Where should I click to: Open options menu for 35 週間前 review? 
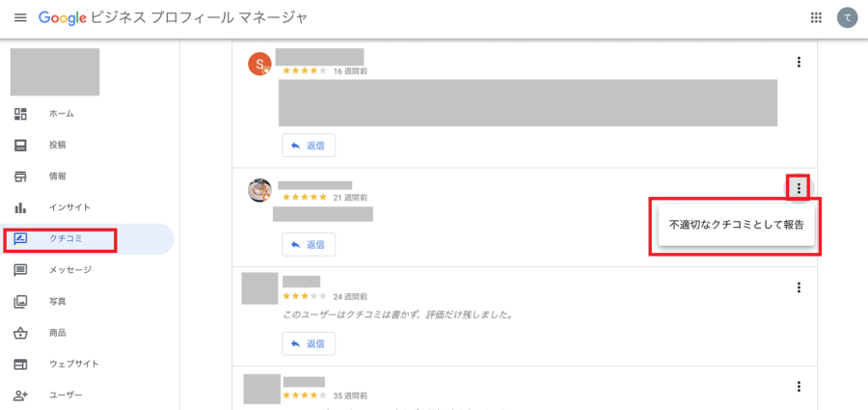(799, 387)
